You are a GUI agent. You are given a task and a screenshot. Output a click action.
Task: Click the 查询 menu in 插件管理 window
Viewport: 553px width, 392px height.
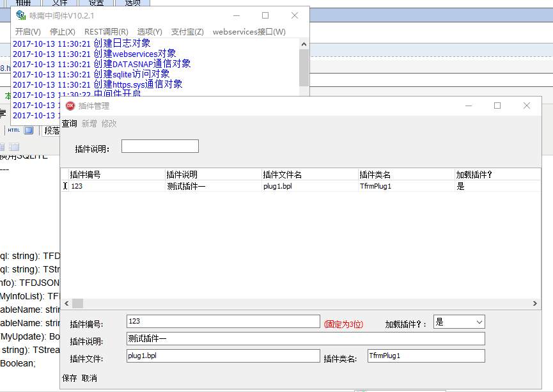coord(70,123)
